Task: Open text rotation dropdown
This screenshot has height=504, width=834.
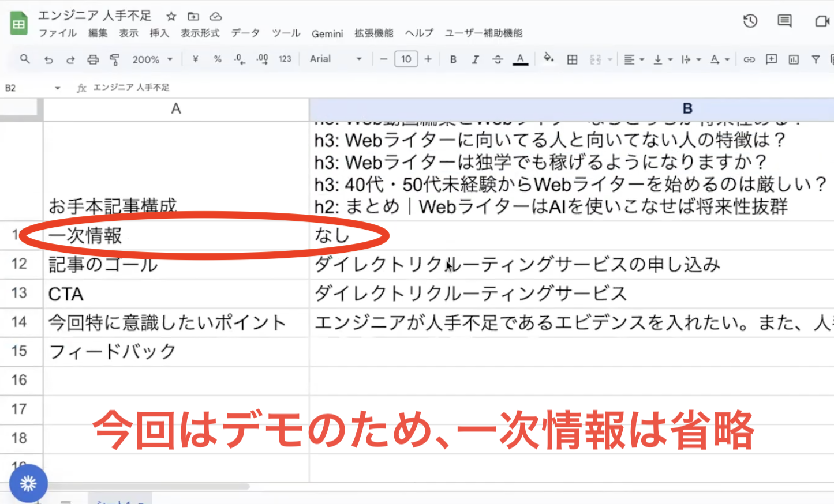Action: tap(720, 59)
